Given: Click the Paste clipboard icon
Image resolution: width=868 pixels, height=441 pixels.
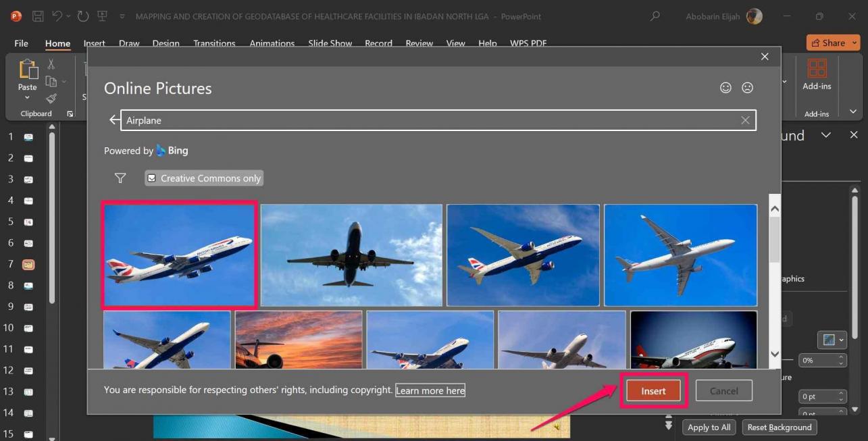Looking at the screenshot, I should 28,70.
